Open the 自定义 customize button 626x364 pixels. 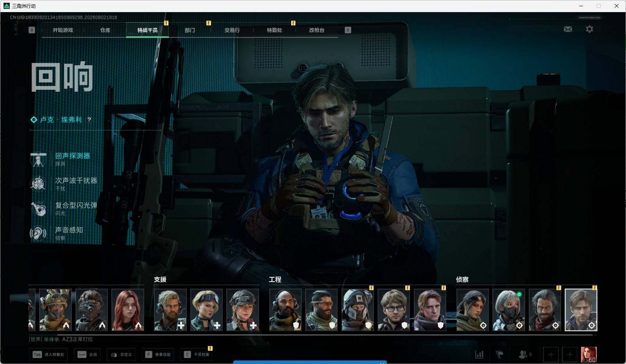(121, 355)
